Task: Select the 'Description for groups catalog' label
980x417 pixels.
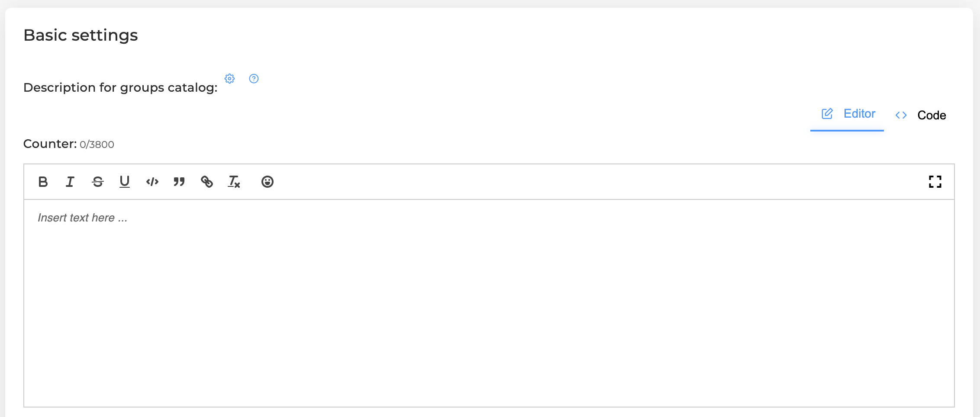Action: tap(120, 88)
